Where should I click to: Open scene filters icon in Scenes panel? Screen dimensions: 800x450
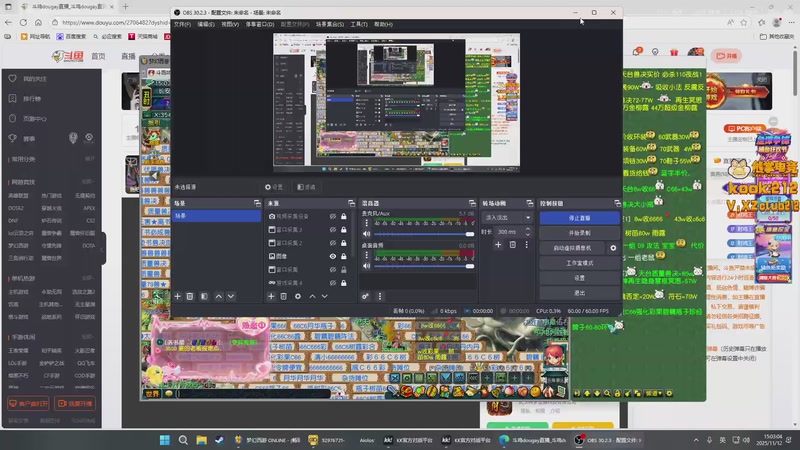tap(204, 296)
